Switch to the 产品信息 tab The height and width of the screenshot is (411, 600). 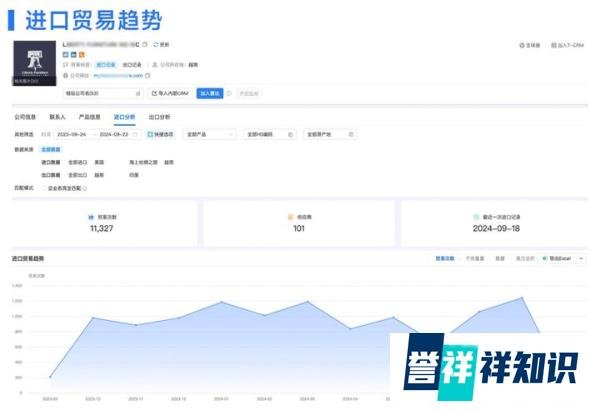click(90, 117)
